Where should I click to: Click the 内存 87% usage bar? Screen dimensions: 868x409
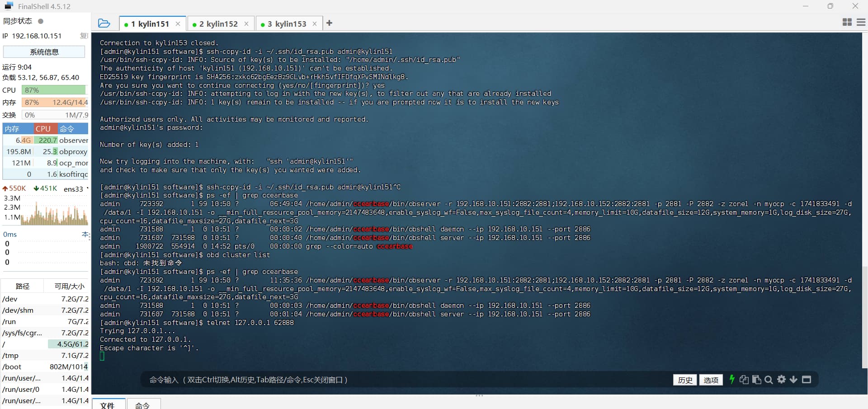55,103
